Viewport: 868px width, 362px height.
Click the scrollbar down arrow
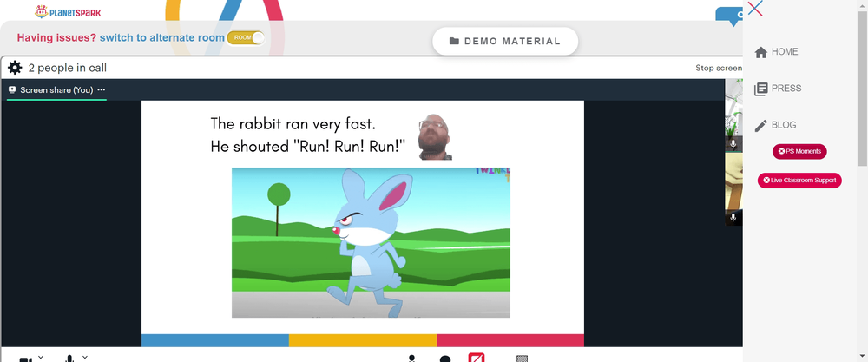pos(863,355)
